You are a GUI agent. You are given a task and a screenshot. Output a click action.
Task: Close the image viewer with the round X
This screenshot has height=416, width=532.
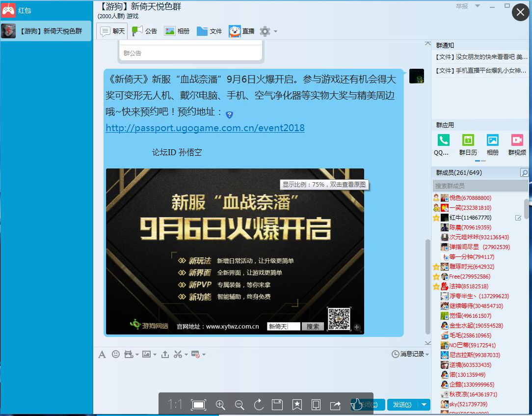(520, 13)
